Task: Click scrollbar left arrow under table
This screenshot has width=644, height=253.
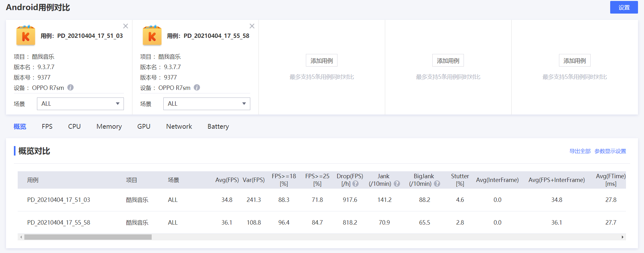Action: (21, 237)
